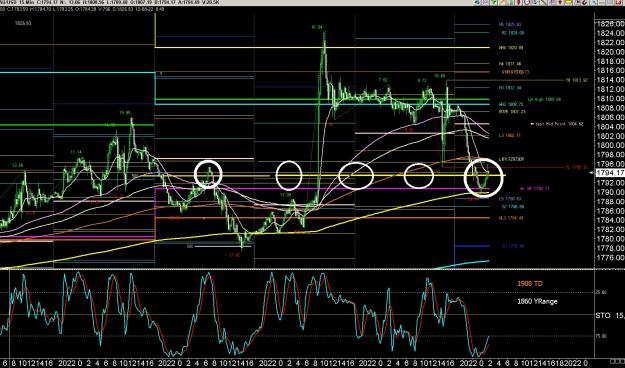The image size is (625, 368).
Task: Click the 1788.00 price axis label
Action: (610, 201)
